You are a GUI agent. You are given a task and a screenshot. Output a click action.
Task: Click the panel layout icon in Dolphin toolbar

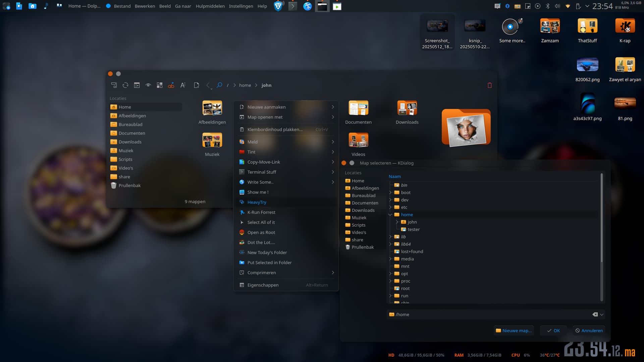pyautogui.click(x=114, y=85)
